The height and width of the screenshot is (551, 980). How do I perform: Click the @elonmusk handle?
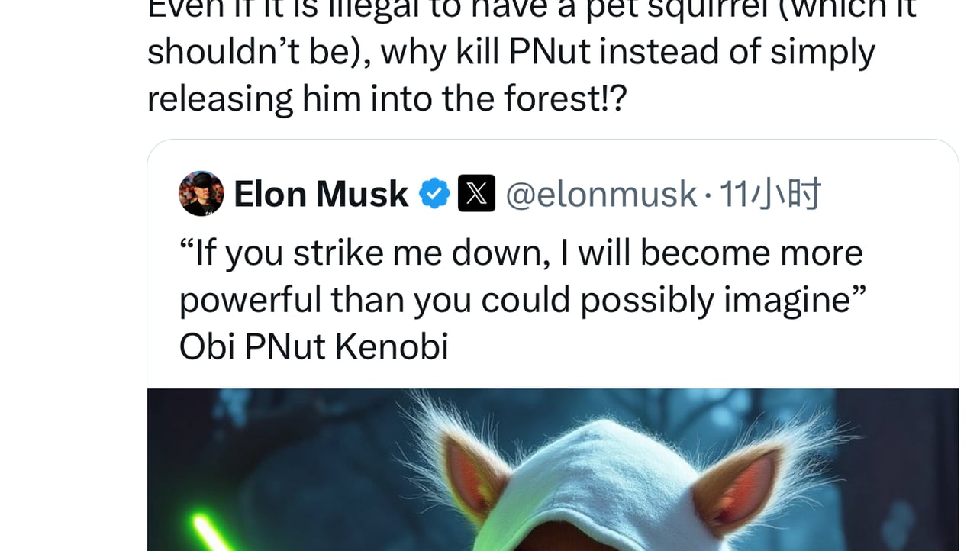(x=601, y=194)
